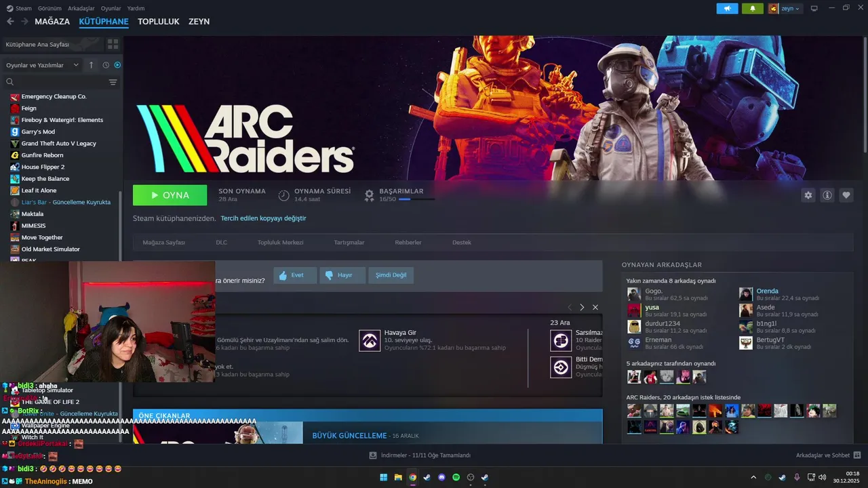Open friend yusa's profile
Screen dimensions: 868x488
click(652, 307)
